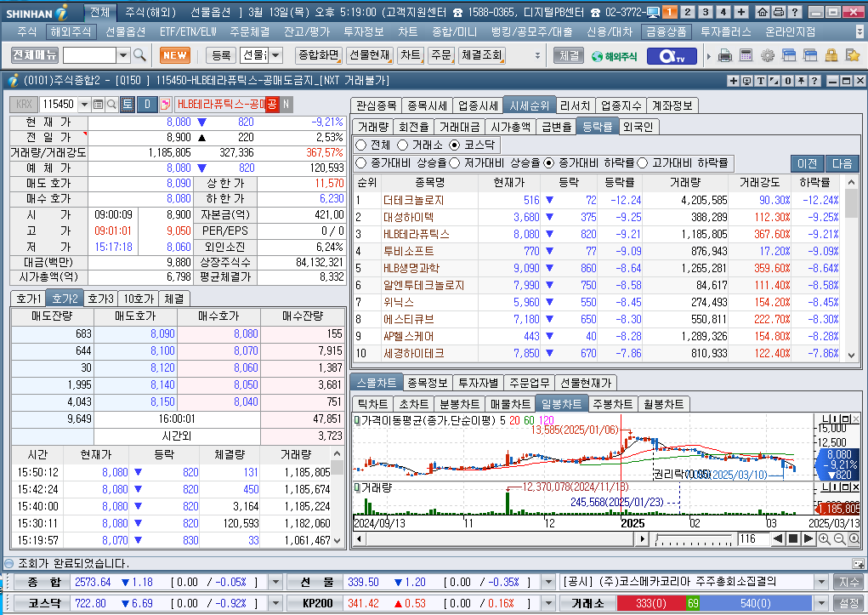Open the calculator icon in toolbar
This screenshot has width=868, height=615.
(x=746, y=54)
